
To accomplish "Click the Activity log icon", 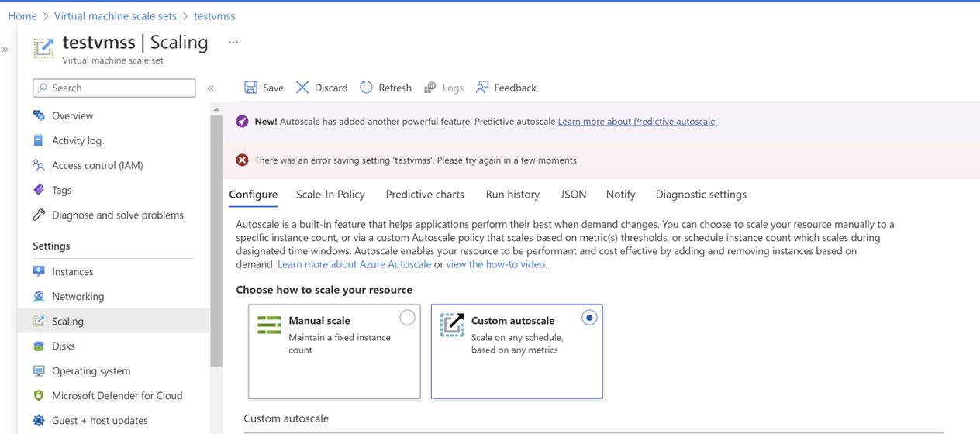I will tap(39, 140).
